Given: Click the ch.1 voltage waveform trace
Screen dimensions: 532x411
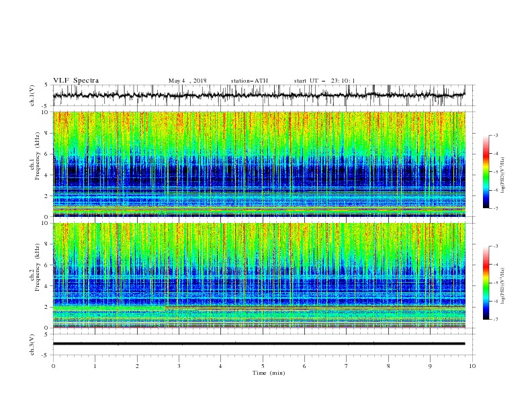Looking at the screenshot, I should [259, 95].
